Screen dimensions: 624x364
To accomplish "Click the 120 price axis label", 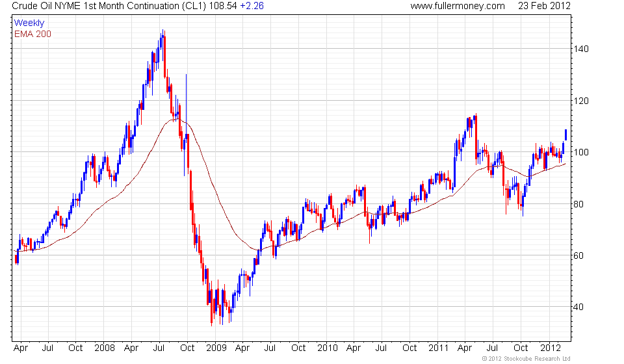I will [580, 101].
